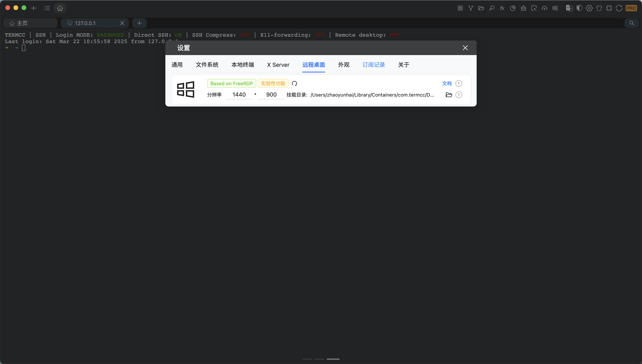Click the cloud upload toolbar icon
Image resolution: width=642 pixels, height=364 pixels.
click(545, 8)
